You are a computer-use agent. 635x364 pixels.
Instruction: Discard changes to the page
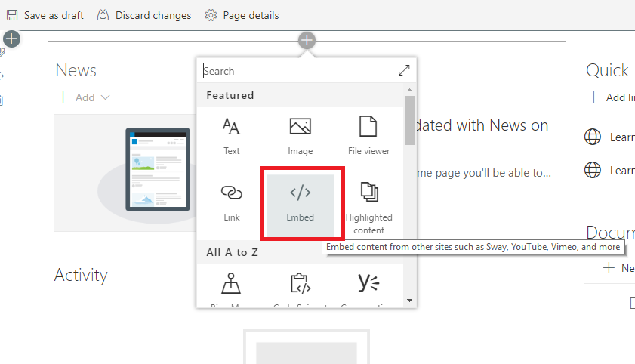click(x=144, y=15)
